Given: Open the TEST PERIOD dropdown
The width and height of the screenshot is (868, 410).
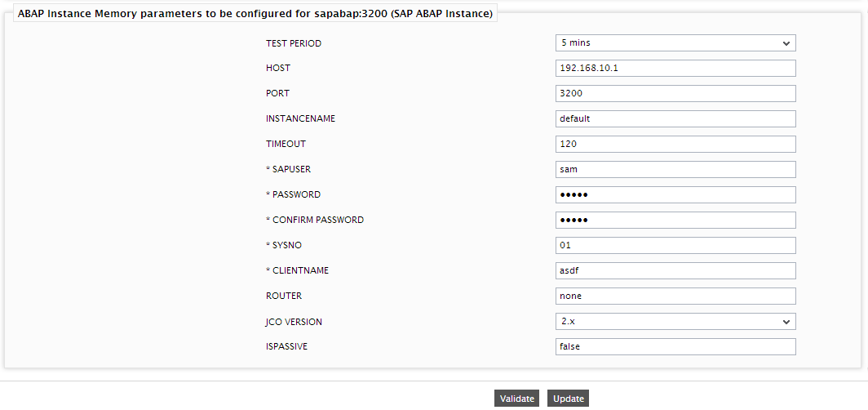Looking at the screenshot, I should click(675, 43).
